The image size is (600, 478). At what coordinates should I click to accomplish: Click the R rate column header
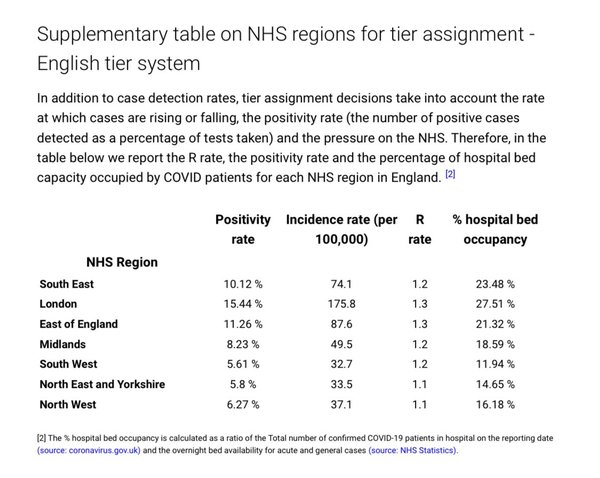tap(419, 229)
